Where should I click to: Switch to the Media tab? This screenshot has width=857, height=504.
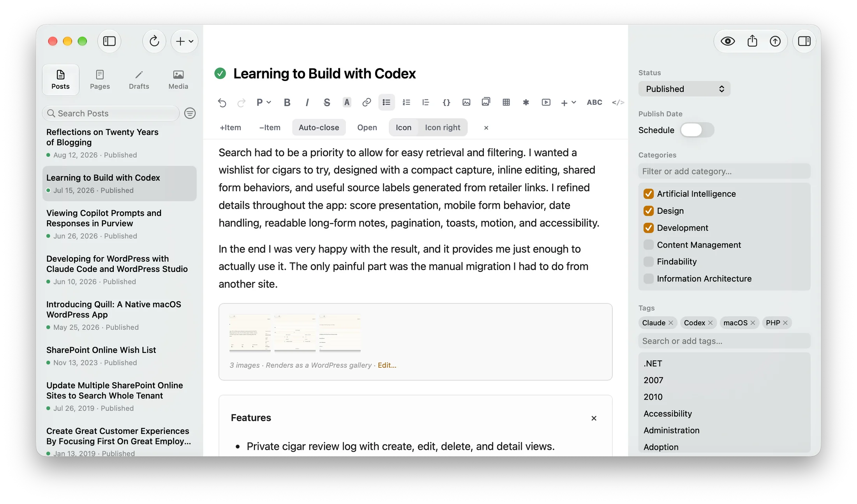[x=178, y=79]
